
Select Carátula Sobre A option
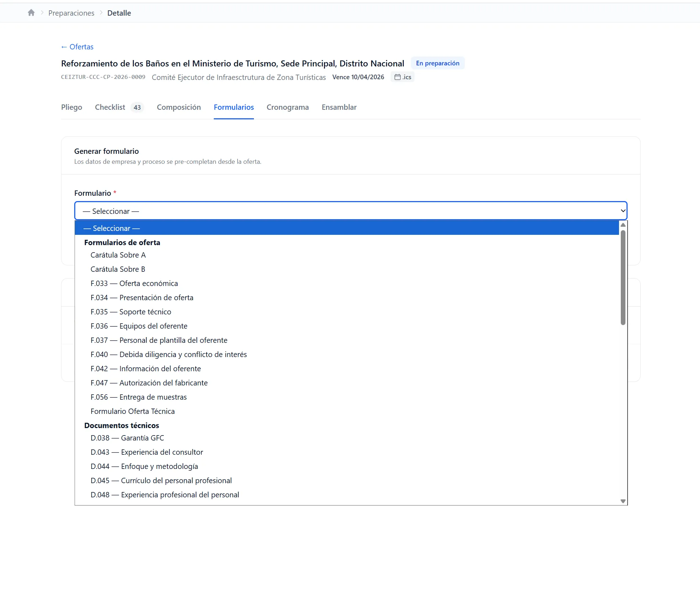[347, 255]
